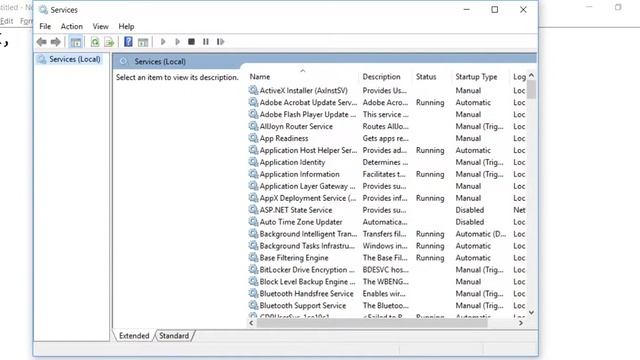Select AppX Deployment Service name
The width and height of the screenshot is (640, 360).
[x=308, y=198]
